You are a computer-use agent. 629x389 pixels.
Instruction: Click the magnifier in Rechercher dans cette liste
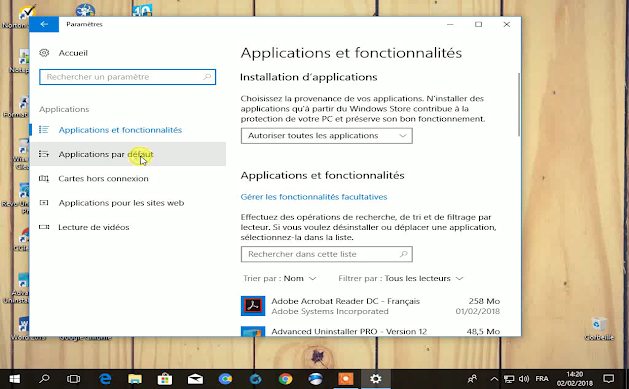(404, 254)
